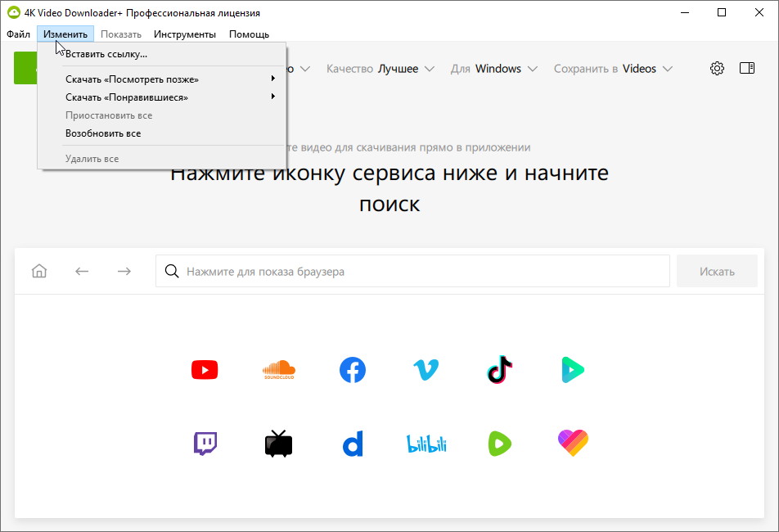Open the Помощь menu
The image size is (779, 532).
click(x=249, y=34)
